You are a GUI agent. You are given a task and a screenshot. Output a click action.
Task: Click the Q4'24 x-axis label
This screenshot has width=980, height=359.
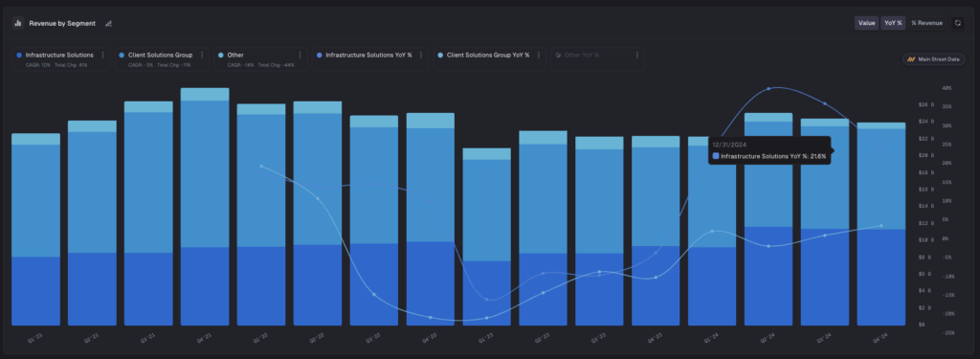tap(881, 338)
